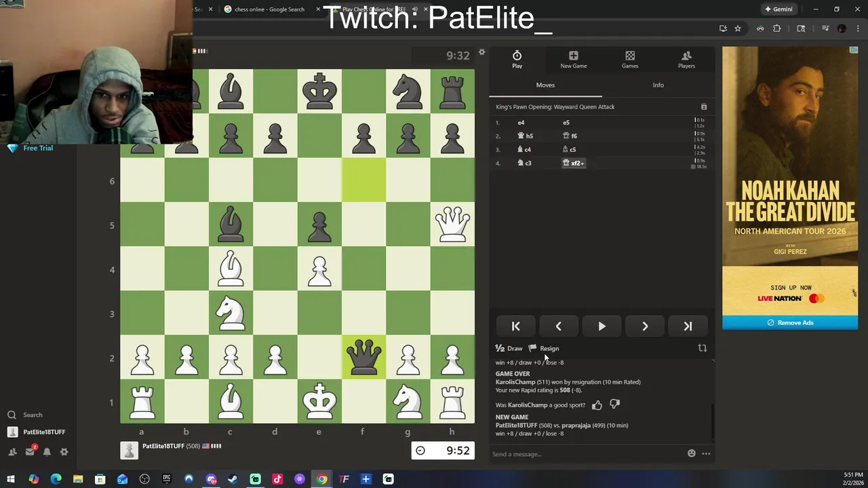The image size is (868, 488).
Task: Open the friends icon in the sidebar
Action: [x=12, y=451]
